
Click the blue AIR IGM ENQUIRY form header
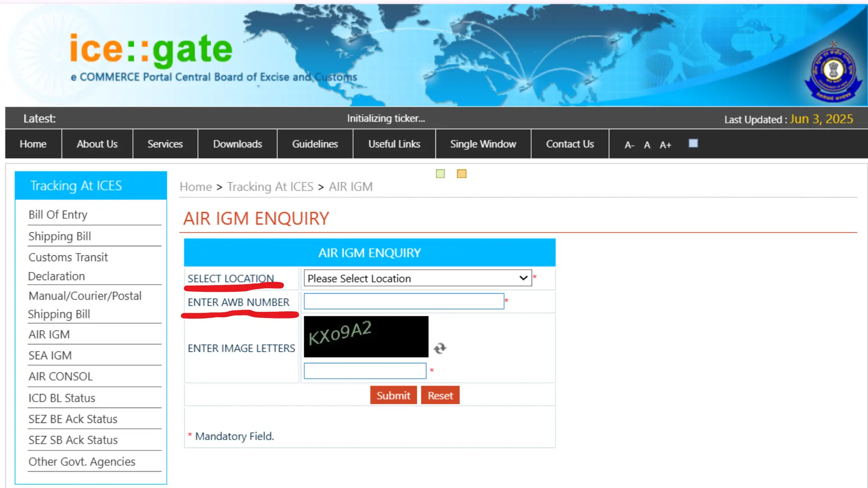[x=369, y=253]
